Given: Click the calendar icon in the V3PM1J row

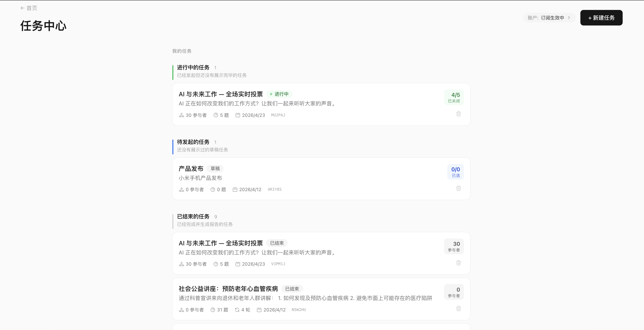Looking at the screenshot, I should coord(238,264).
